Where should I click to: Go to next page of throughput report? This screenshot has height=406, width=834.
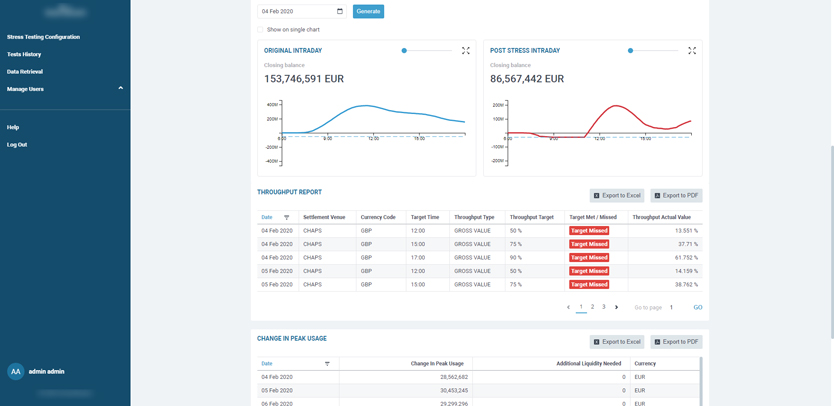[617, 307]
